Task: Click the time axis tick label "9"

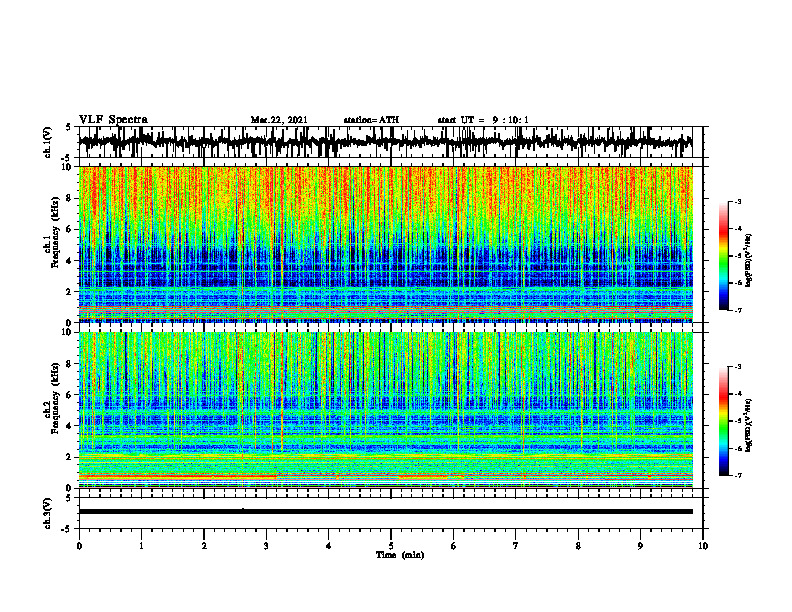Action: (640, 546)
